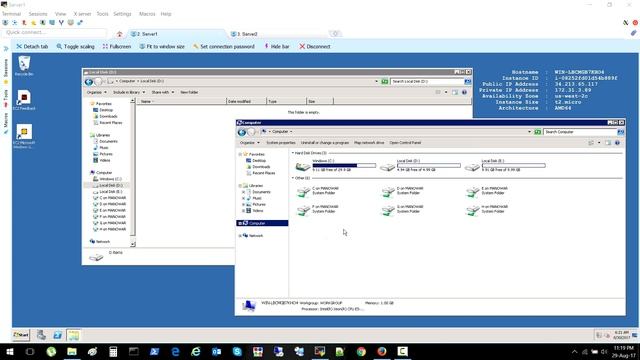Open the Tools menu
This screenshot has width=640, height=360.
point(102,14)
